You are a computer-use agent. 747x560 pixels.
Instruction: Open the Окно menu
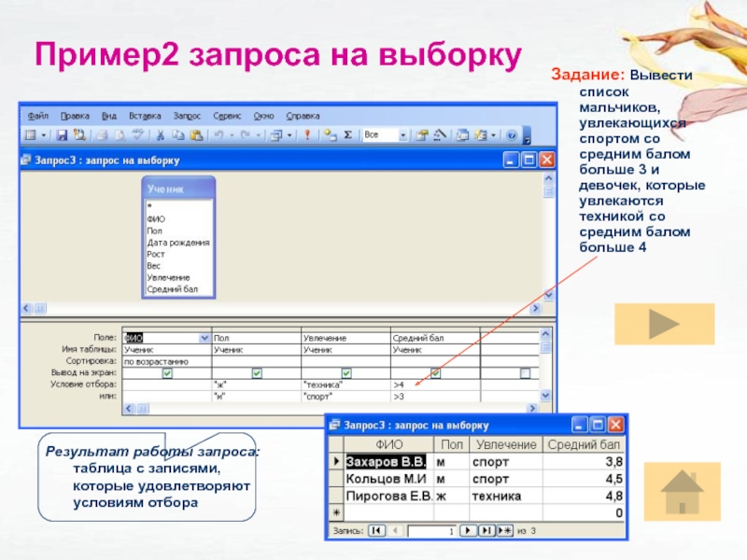pyautogui.click(x=263, y=116)
